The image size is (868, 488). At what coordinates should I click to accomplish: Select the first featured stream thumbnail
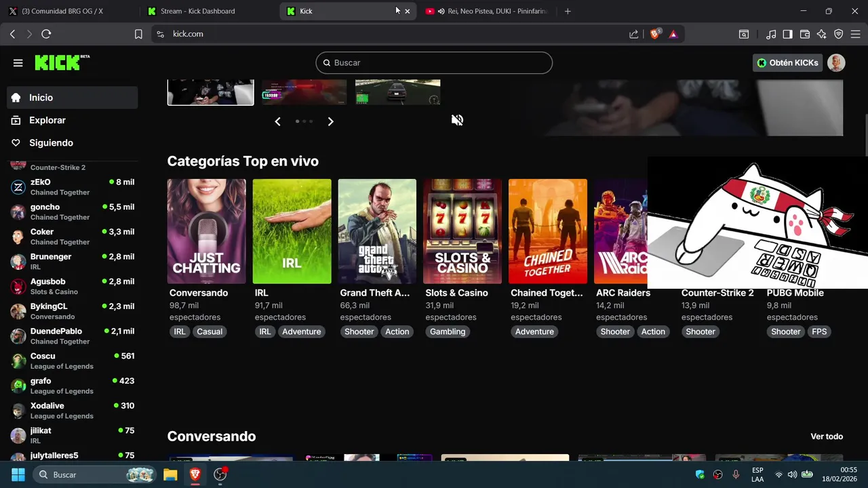click(211, 92)
